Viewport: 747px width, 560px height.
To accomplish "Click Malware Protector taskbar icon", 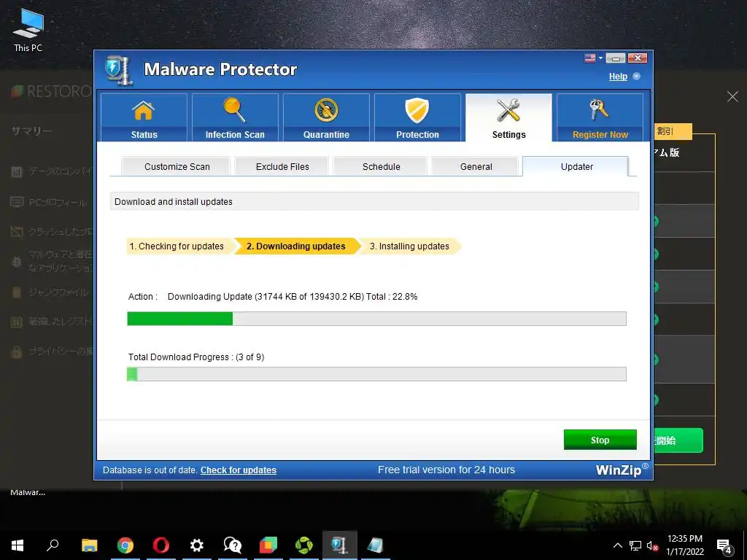I will click(x=340, y=545).
